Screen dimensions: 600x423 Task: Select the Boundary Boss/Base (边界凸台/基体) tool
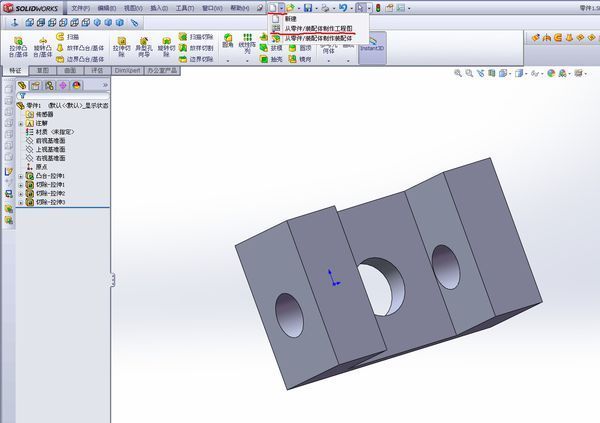(x=80, y=59)
